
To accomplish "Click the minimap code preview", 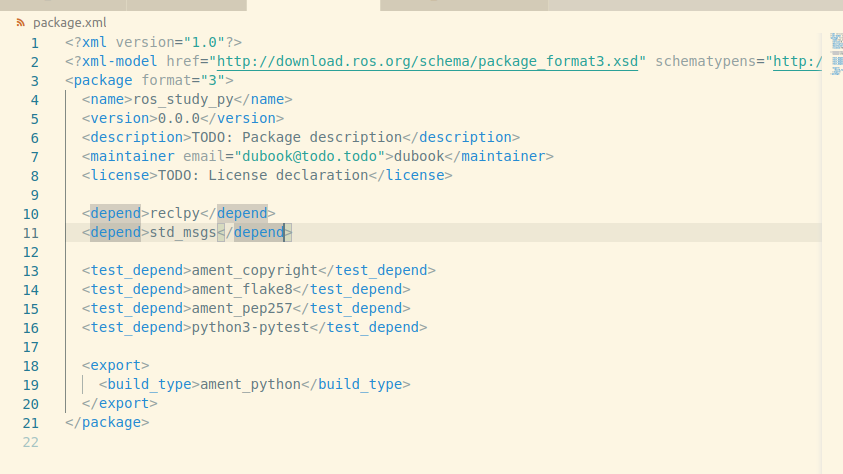I will [836, 54].
